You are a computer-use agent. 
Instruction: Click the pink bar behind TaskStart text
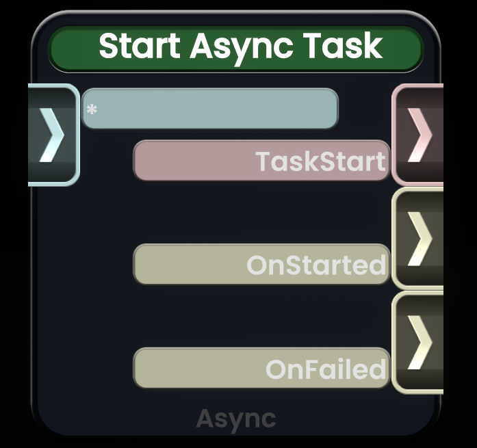point(192,161)
